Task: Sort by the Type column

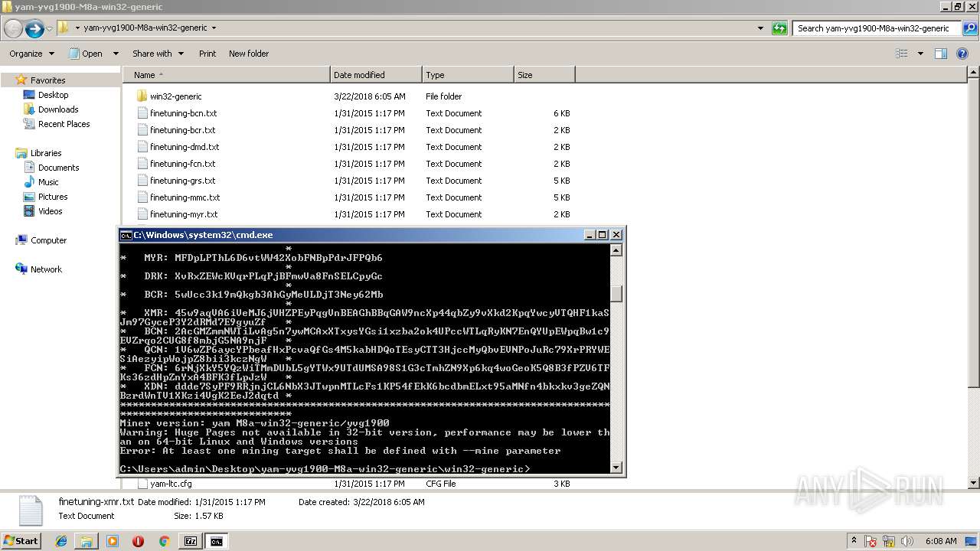Action: [x=468, y=75]
